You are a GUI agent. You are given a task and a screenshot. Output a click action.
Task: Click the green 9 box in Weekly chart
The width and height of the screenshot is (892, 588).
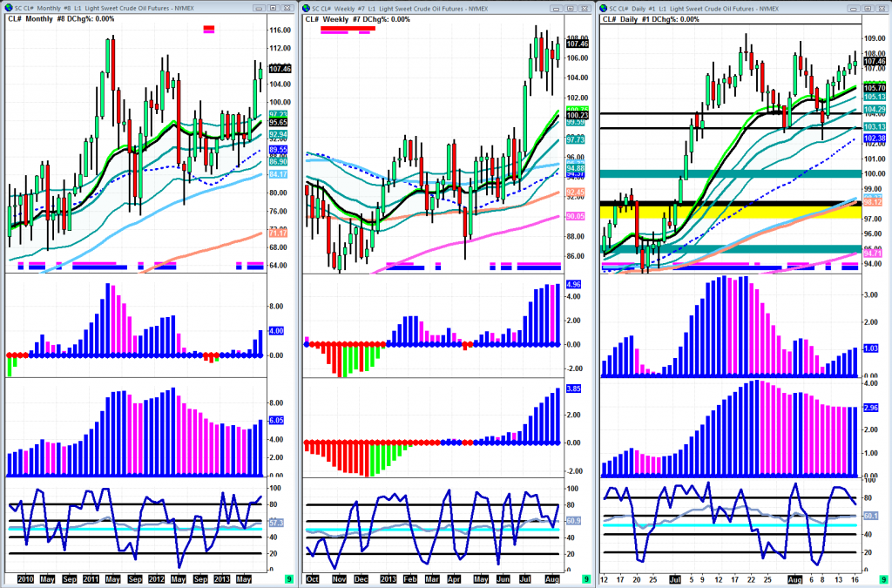(x=586, y=578)
